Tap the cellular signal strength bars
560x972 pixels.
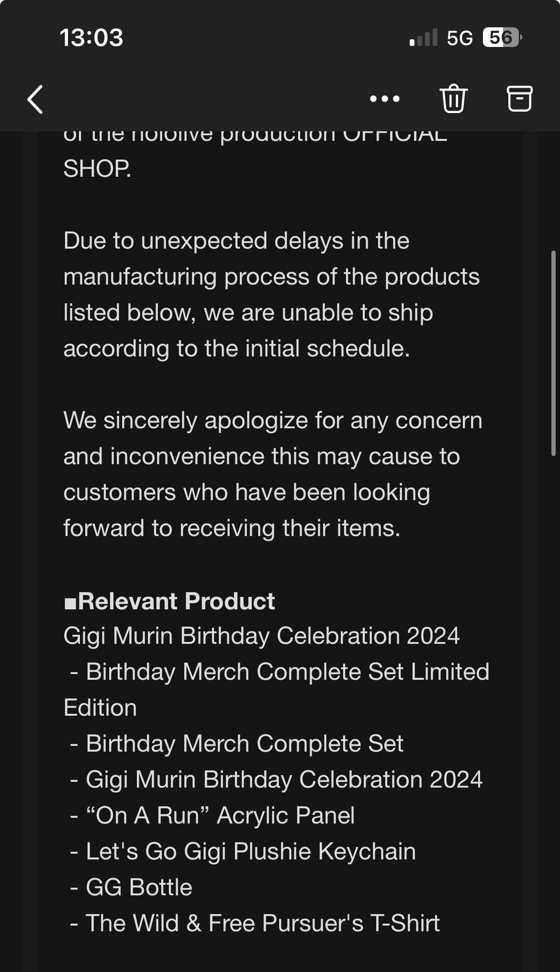[x=424, y=38]
